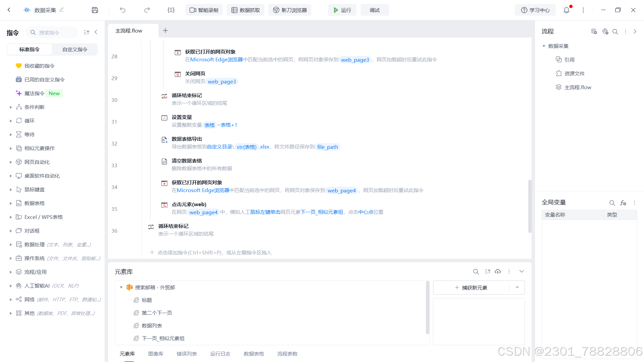The width and height of the screenshot is (644, 362).
Task: Click the notification bell icon
Action: pyautogui.click(x=567, y=10)
